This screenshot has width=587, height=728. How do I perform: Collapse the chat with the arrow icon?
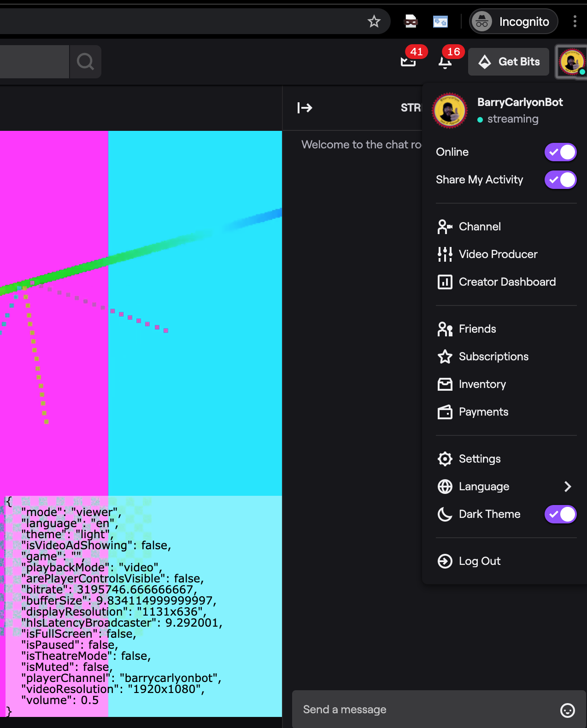[x=305, y=108]
